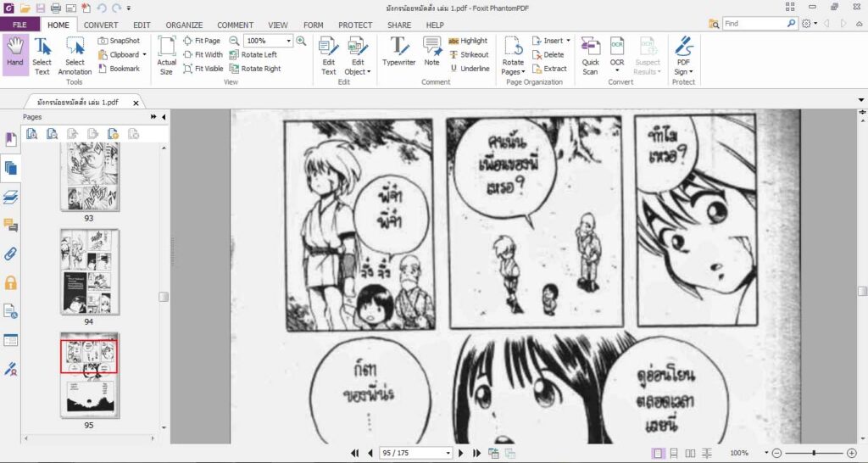
Task: Open the Bookmarks side panel
Action: (10, 139)
